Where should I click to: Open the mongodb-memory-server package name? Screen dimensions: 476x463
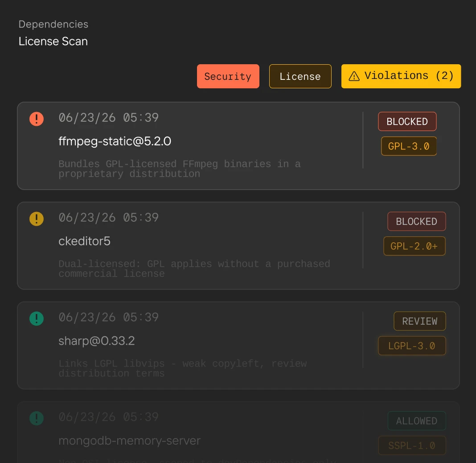130,441
